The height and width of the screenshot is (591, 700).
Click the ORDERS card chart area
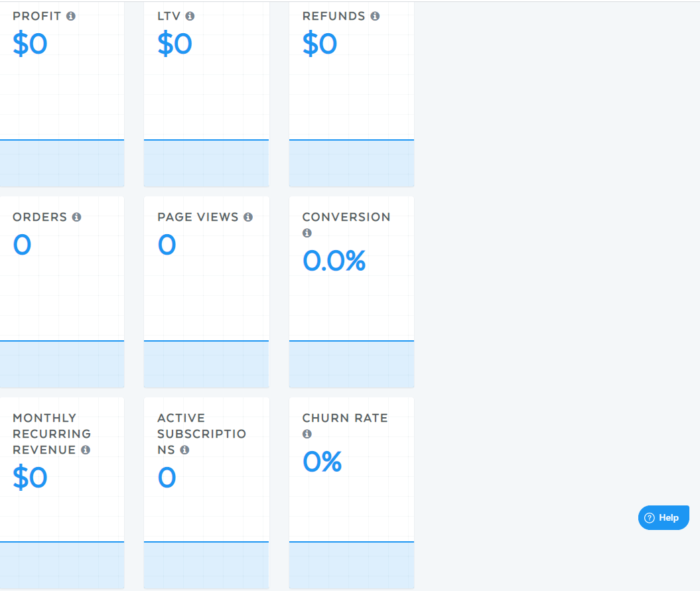(62, 364)
